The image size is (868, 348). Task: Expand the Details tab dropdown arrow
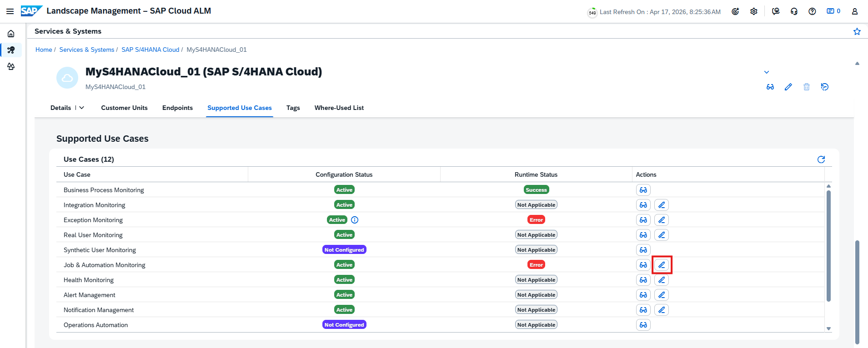click(x=82, y=108)
